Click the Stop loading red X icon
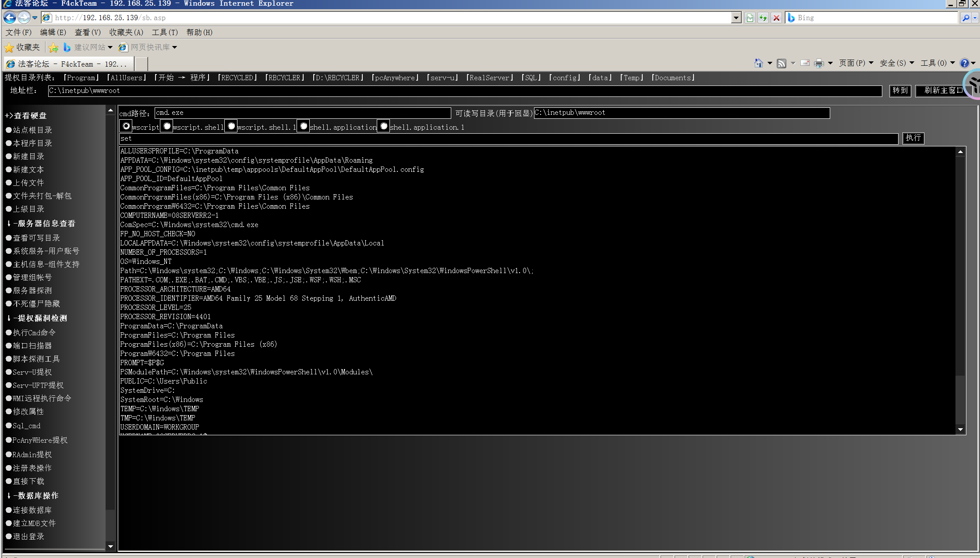980x558 pixels. (776, 18)
